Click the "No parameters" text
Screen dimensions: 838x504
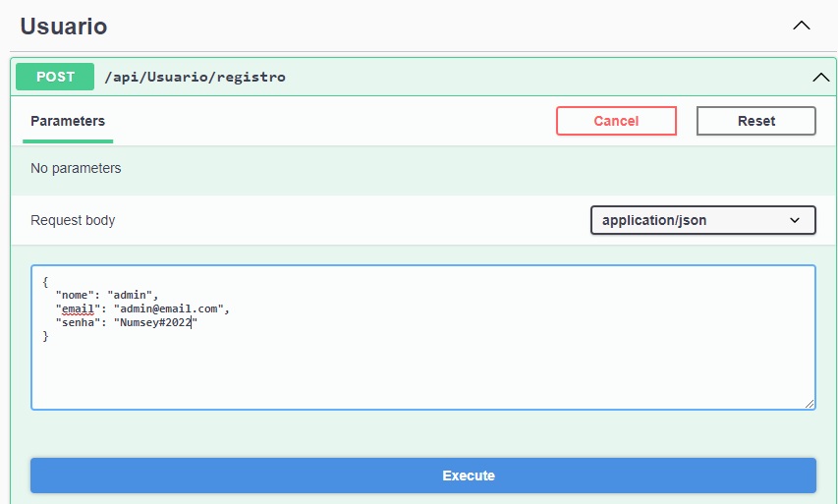coord(76,168)
